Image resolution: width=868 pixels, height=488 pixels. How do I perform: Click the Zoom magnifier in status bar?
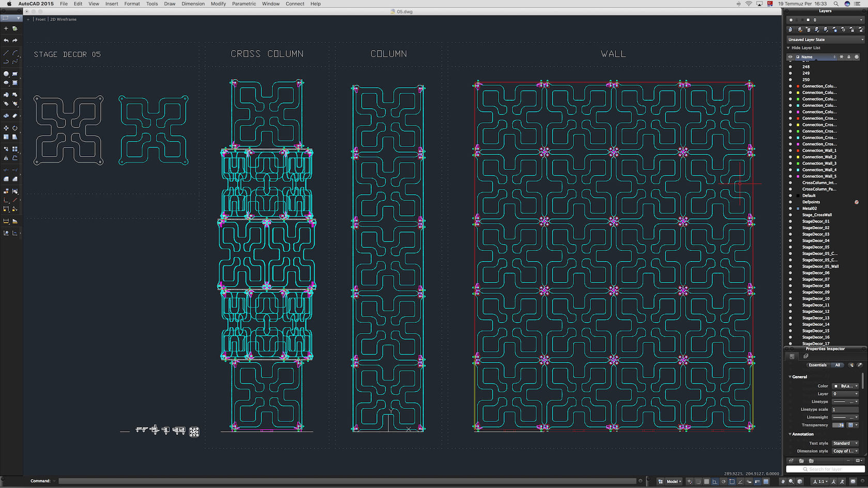pos(792,481)
